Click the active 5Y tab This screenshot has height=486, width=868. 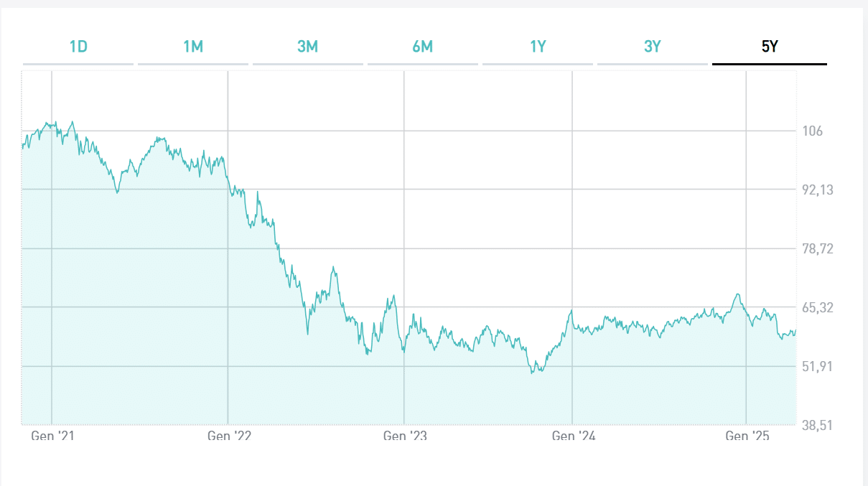(770, 47)
